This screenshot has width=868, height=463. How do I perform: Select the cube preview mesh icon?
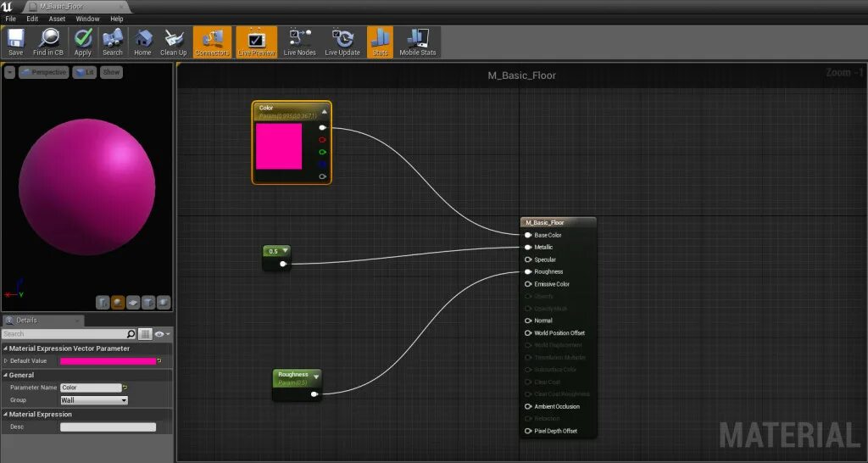[147, 303]
